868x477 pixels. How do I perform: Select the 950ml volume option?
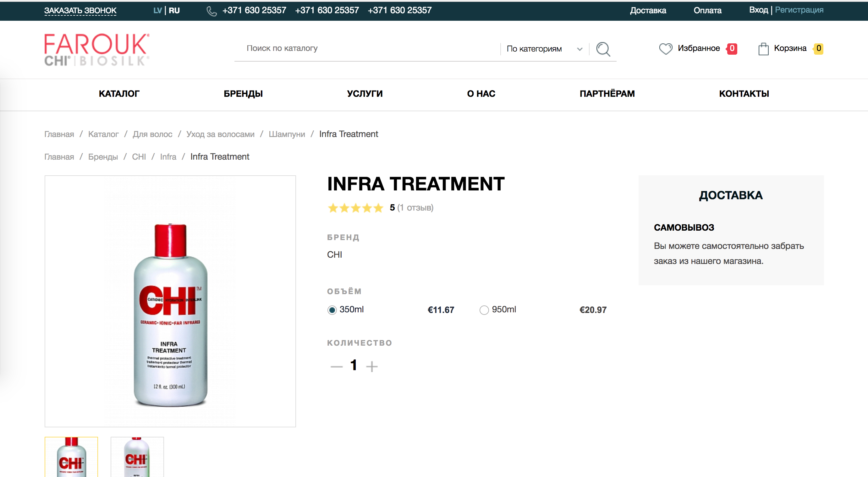point(484,310)
